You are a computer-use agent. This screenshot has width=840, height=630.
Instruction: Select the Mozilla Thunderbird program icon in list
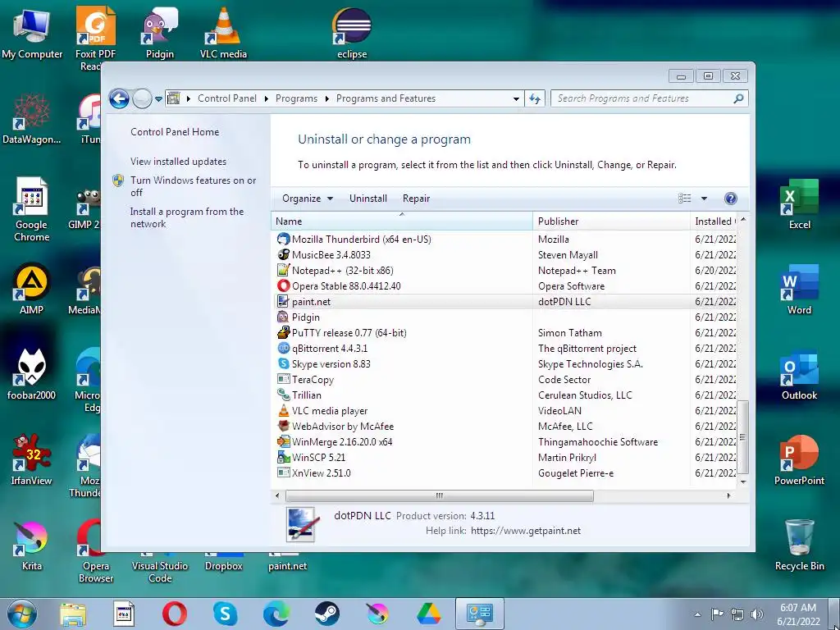click(283, 240)
